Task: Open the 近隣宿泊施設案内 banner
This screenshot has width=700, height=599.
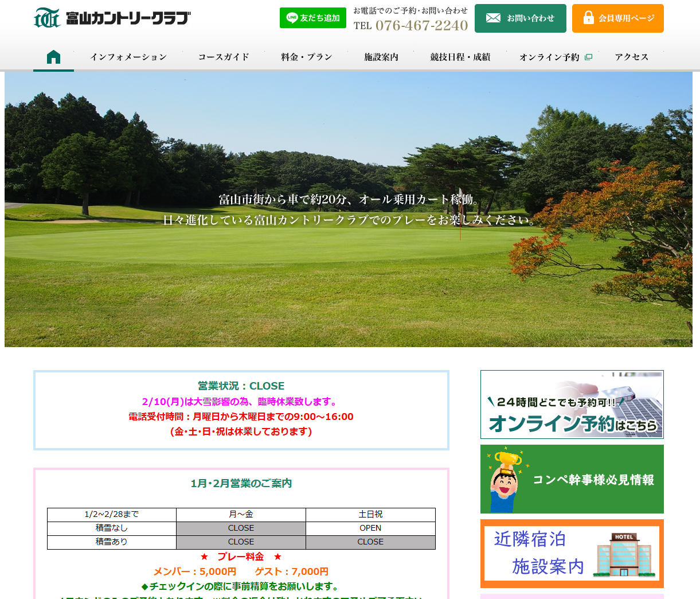Action: click(572, 554)
